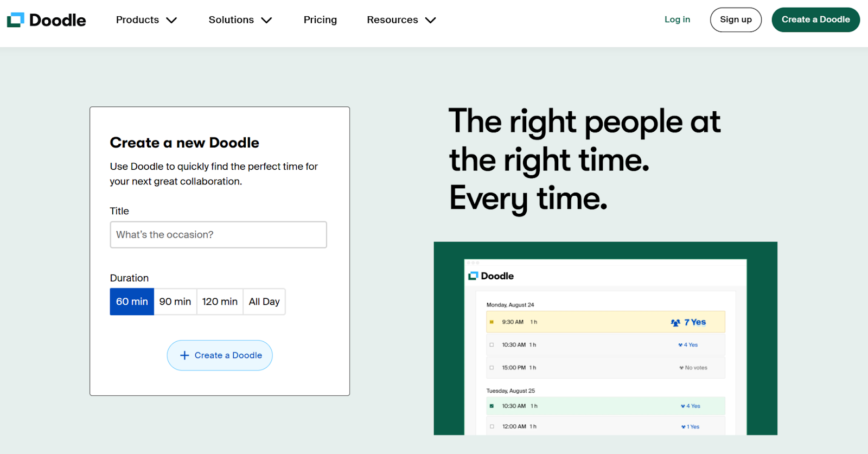868x454 pixels.
Task: Select the All Day duration
Action: 264,302
